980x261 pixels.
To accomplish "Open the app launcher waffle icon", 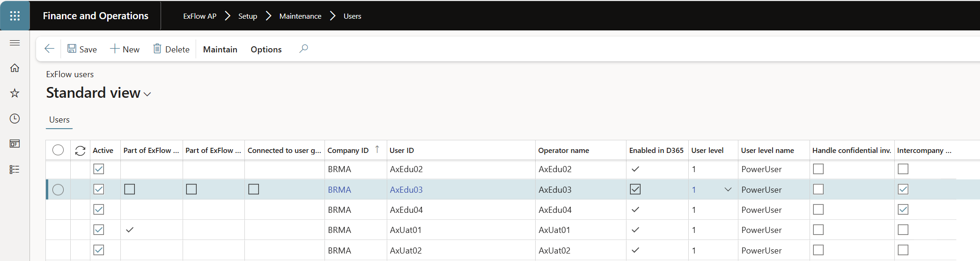I will tap(15, 16).
